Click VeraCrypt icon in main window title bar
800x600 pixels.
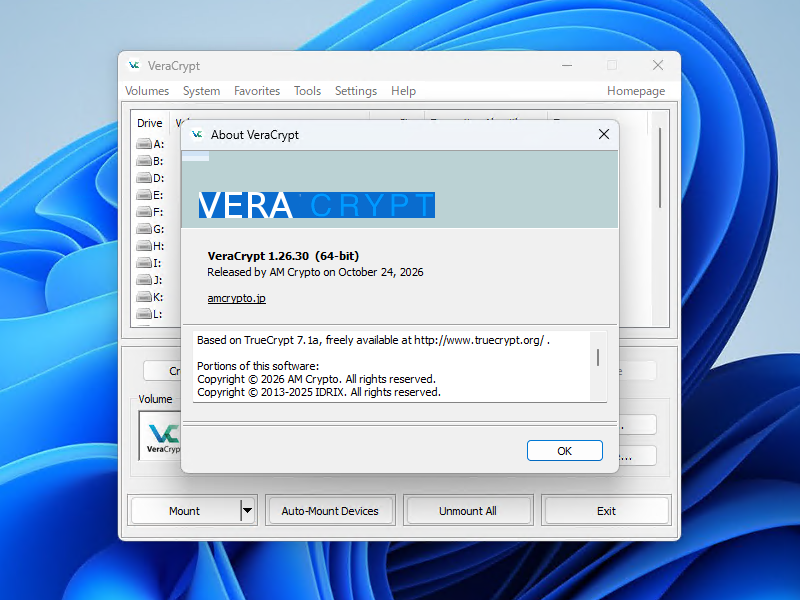click(134, 65)
